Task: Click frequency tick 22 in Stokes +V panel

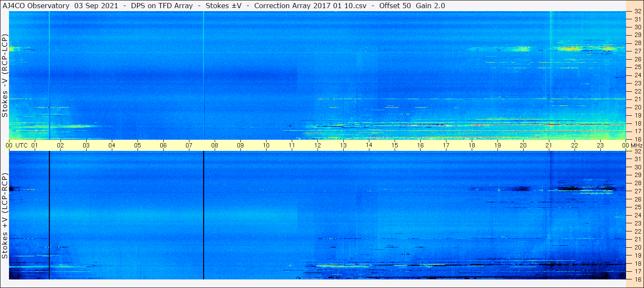Action: 637,231
